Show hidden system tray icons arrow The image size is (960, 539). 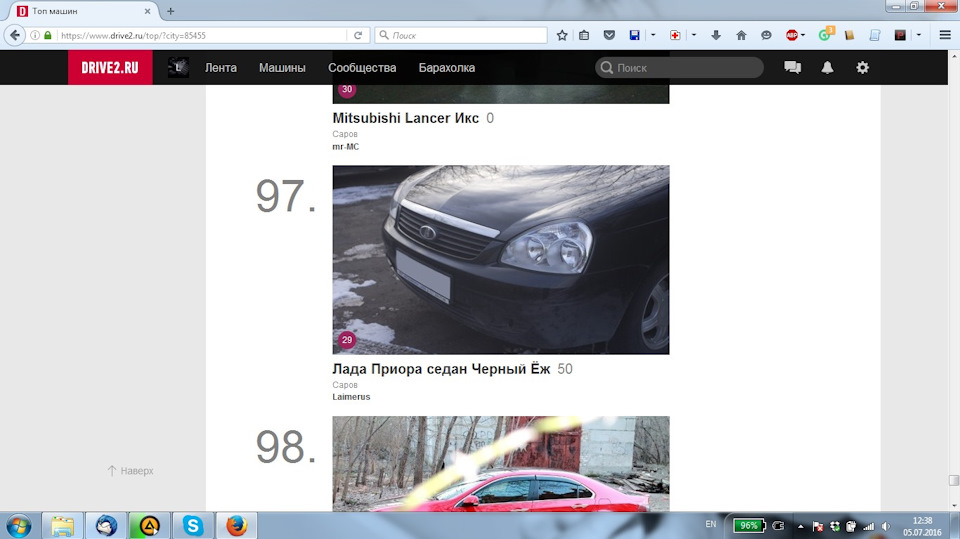[x=800, y=526]
